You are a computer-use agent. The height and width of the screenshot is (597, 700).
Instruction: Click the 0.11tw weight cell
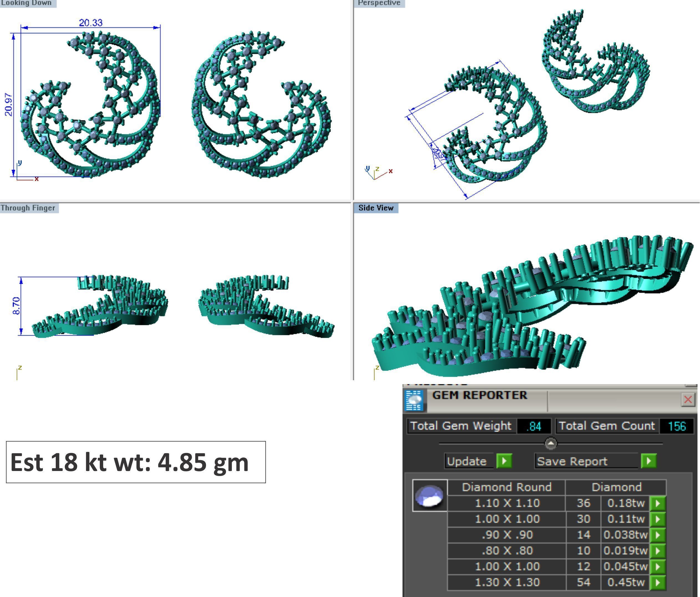click(x=626, y=519)
